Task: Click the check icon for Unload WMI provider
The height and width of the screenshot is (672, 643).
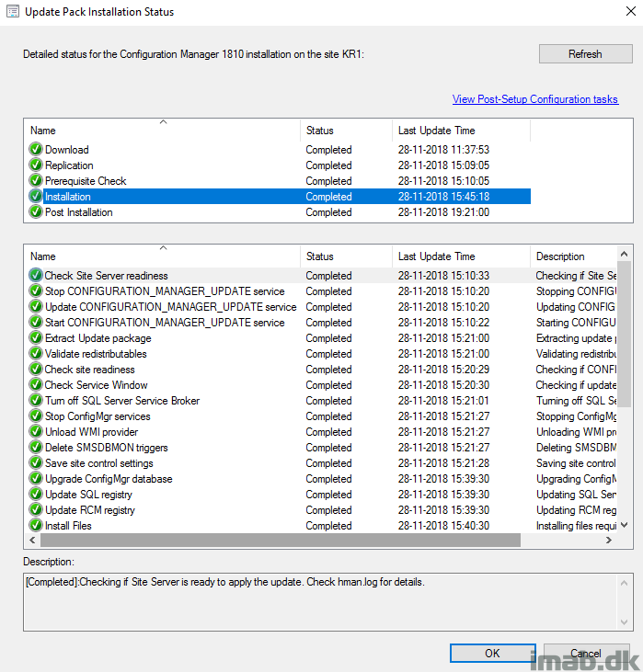Action: (36, 432)
